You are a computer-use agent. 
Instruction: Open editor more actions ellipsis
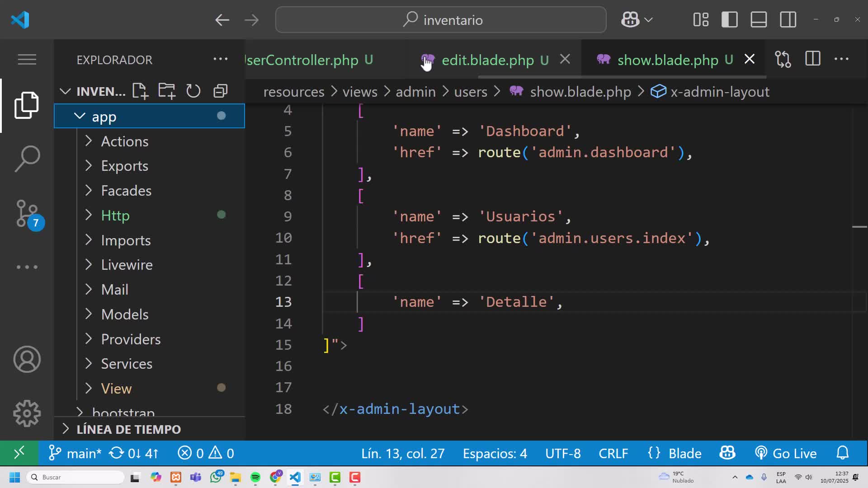pos(841,59)
